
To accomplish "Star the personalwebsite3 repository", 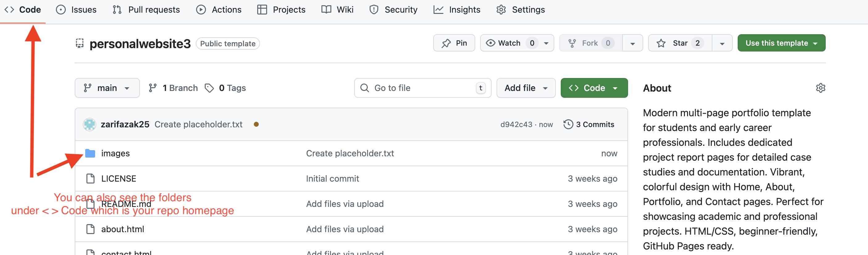I will (680, 43).
